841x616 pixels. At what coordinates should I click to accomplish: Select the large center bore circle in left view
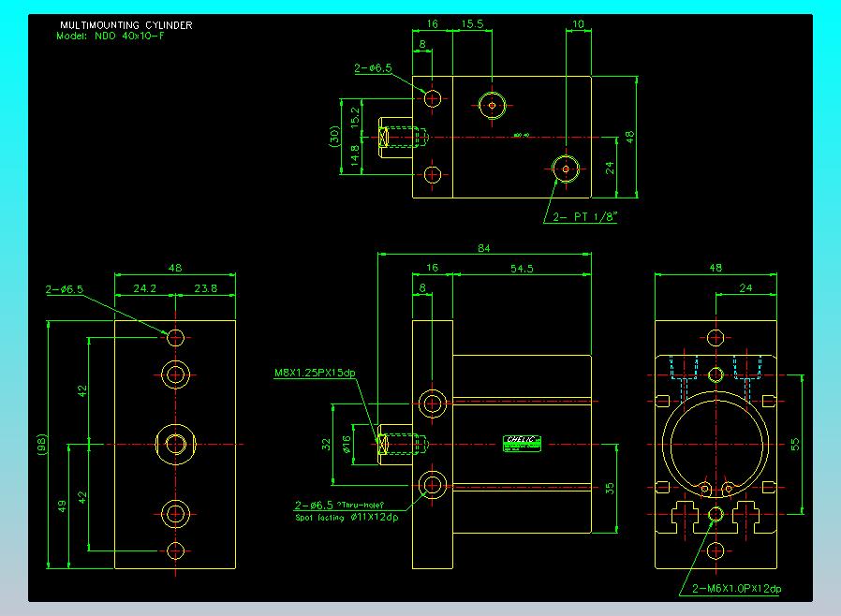175,443
